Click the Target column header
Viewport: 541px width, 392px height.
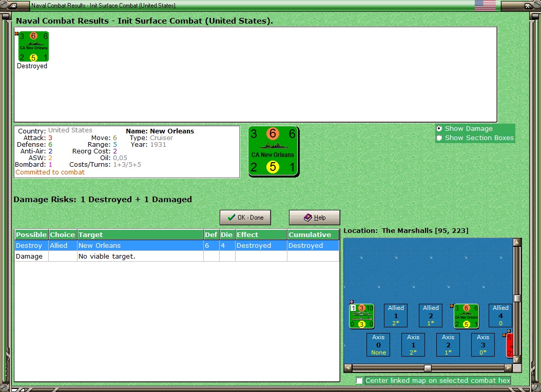click(x=140, y=235)
